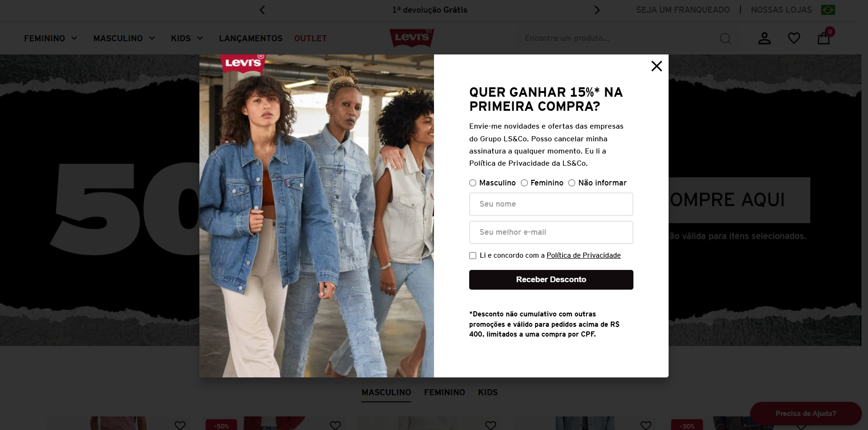Click the Receber Desconto button
This screenshot has height=430, width=868.
[551, 280]
